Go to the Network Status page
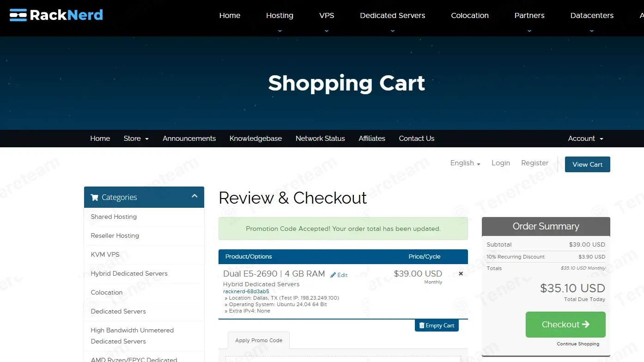The image size is (644, 362). [x=320, y=139]
